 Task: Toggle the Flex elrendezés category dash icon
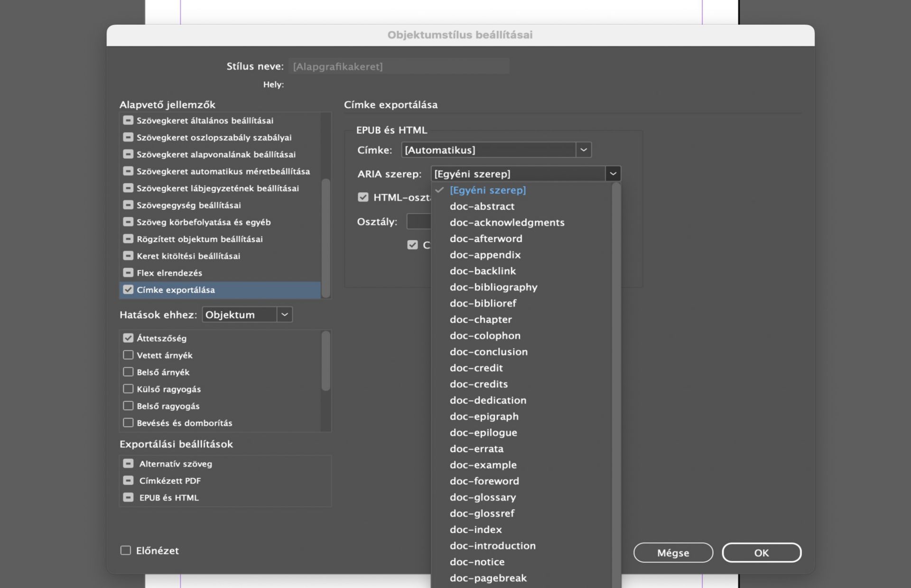coord(128,273)
